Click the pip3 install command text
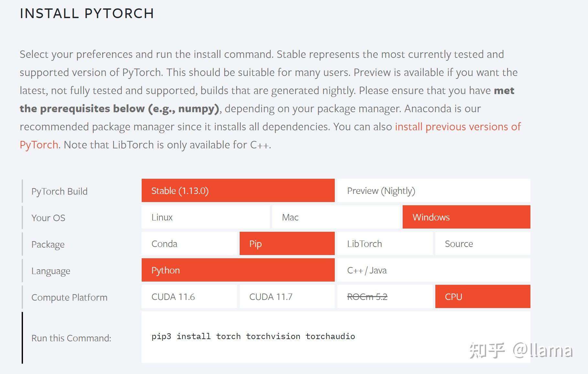This screenshot has height=374, width=588. click(253, 337)
